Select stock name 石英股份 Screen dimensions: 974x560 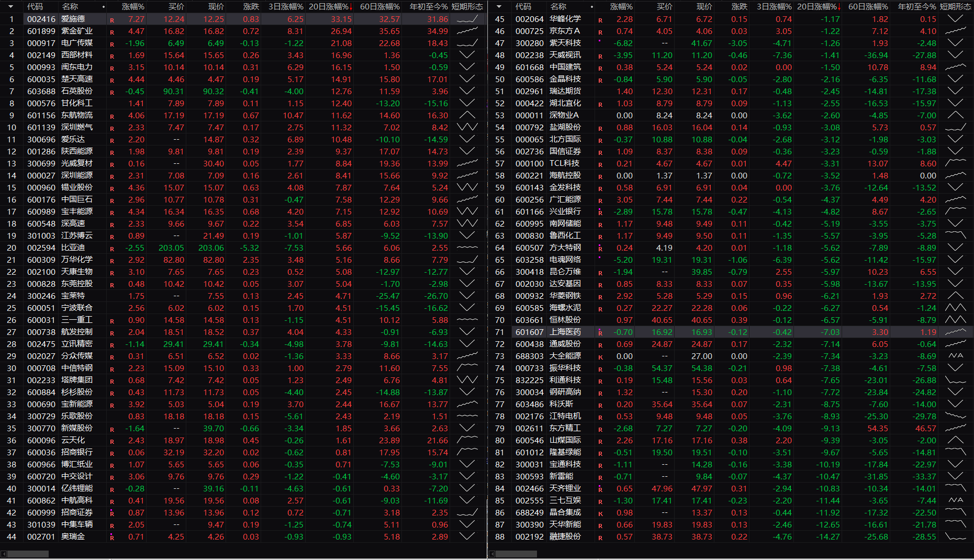[x=77, y=91]
